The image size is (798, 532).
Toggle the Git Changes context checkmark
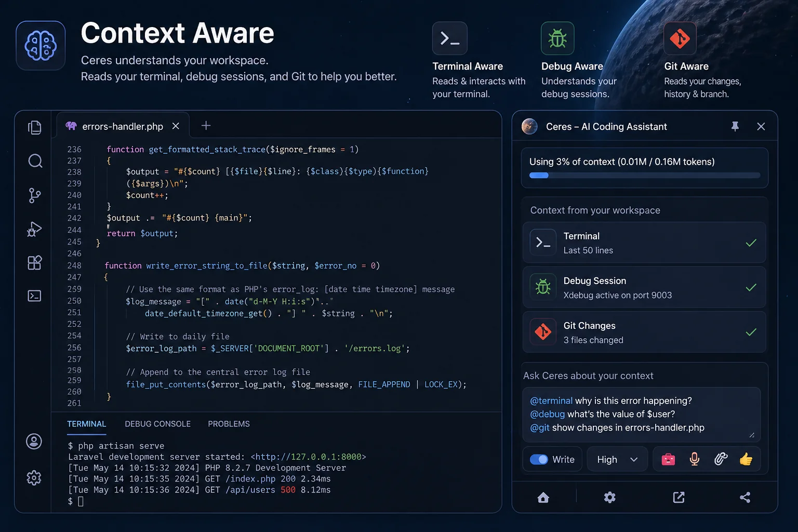pyautogui.click(x=751, y=332)
